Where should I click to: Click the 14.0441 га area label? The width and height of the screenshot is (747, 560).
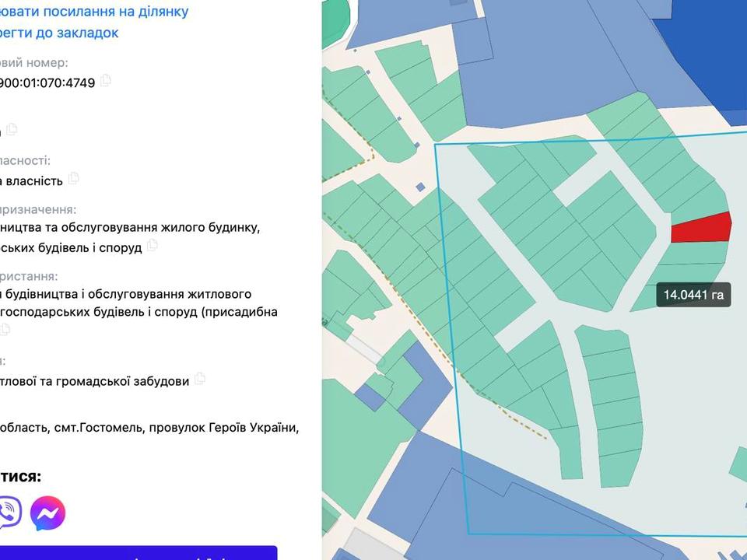(693, 295)
